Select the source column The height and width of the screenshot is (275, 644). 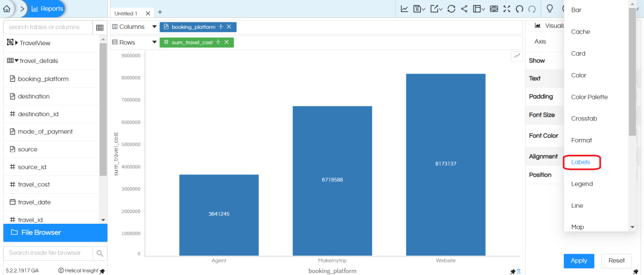(x=27, y=149)
